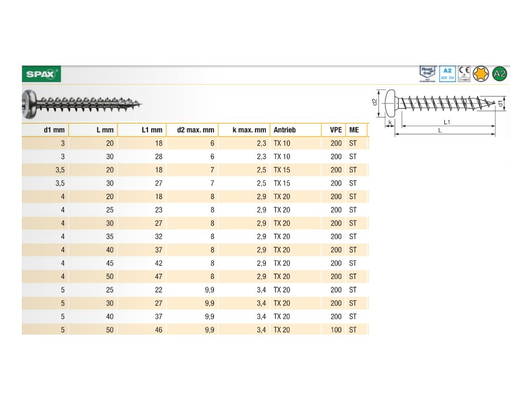Click d1 value '3,5' in row with L 30
532x399 pixels.
point(60,183)
